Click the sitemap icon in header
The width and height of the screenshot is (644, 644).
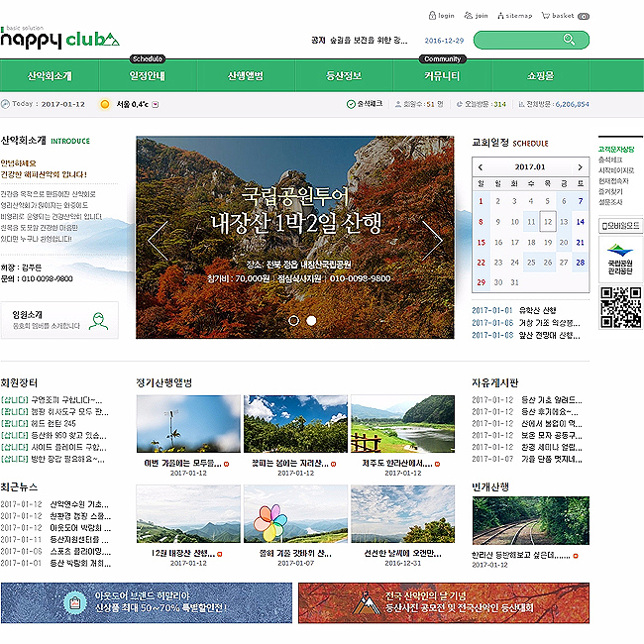500,16
